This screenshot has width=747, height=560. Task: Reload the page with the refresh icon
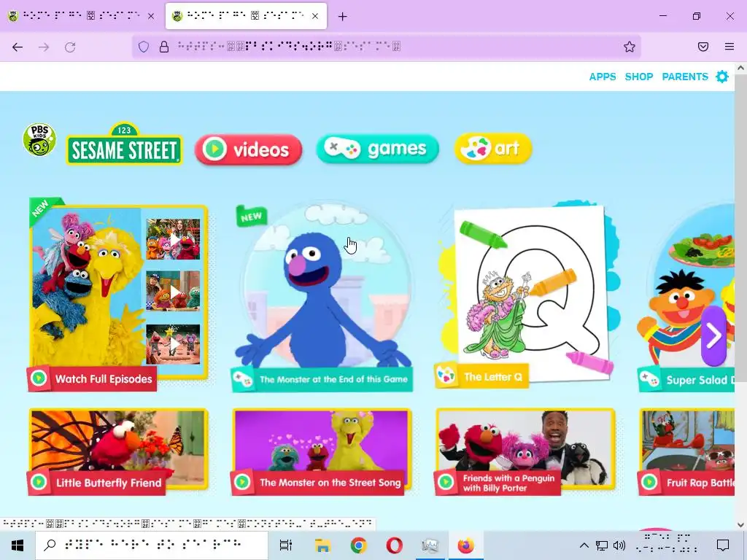point(70,47)
